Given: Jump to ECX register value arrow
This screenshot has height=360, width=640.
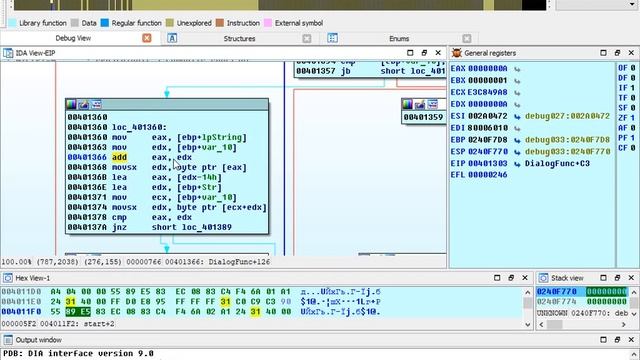Looking at the screenshot, I should (517, 93).
